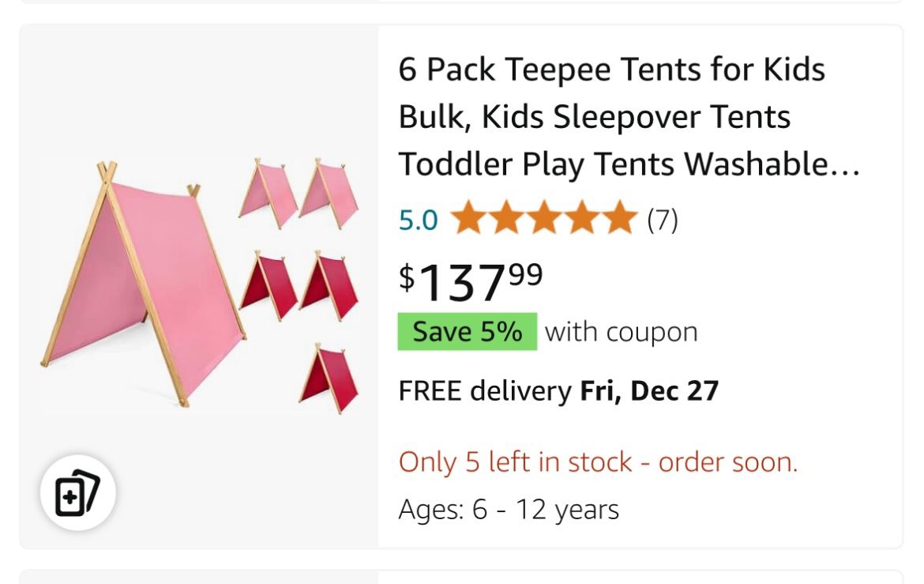Click the "Toddler Play Tents Washable…" line

click(629, 164)
